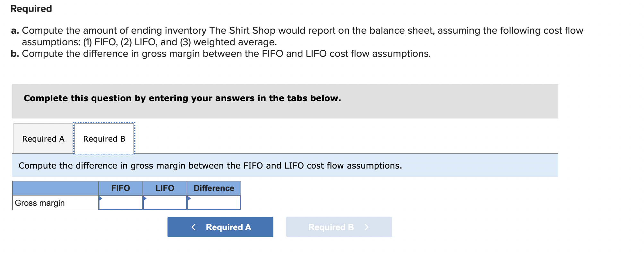Click the right chevron on Required B button
The image size is (644, 253).
[x=367, y=227]
